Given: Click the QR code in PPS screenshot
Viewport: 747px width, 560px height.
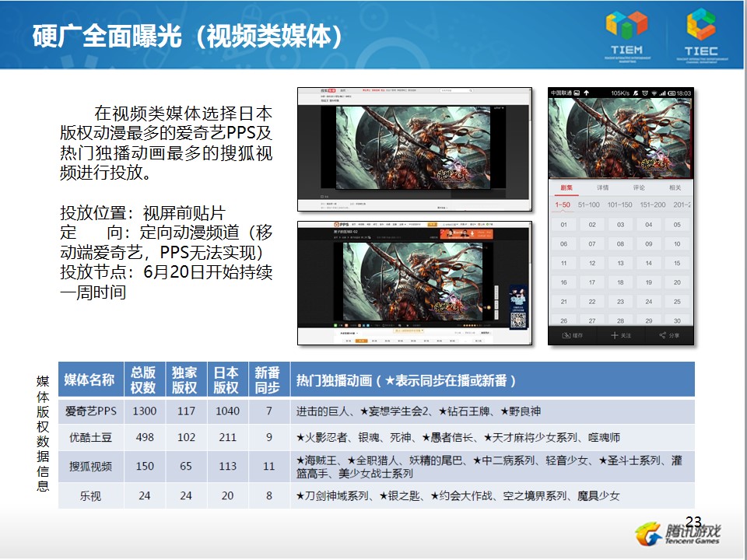Looking at the screenshot, I should [518, 320].
